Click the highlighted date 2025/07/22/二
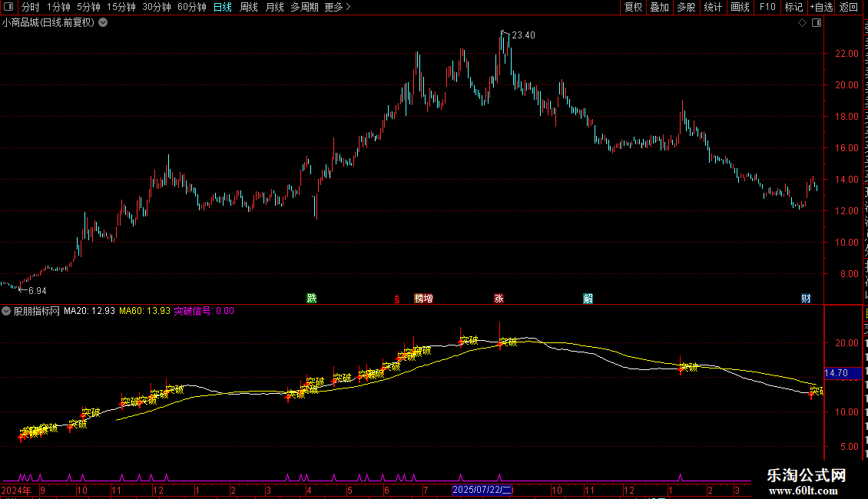This screenshot has height=499, width=868. [482, 490]
